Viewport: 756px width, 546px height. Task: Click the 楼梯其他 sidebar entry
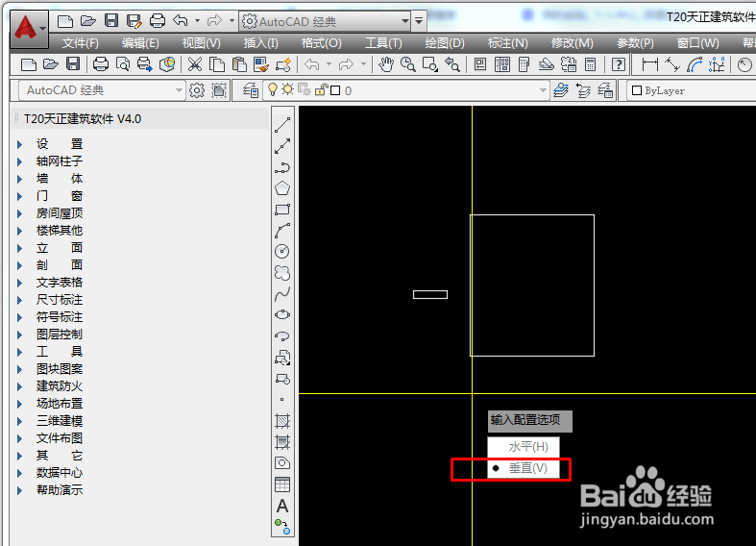pos(60,231)
